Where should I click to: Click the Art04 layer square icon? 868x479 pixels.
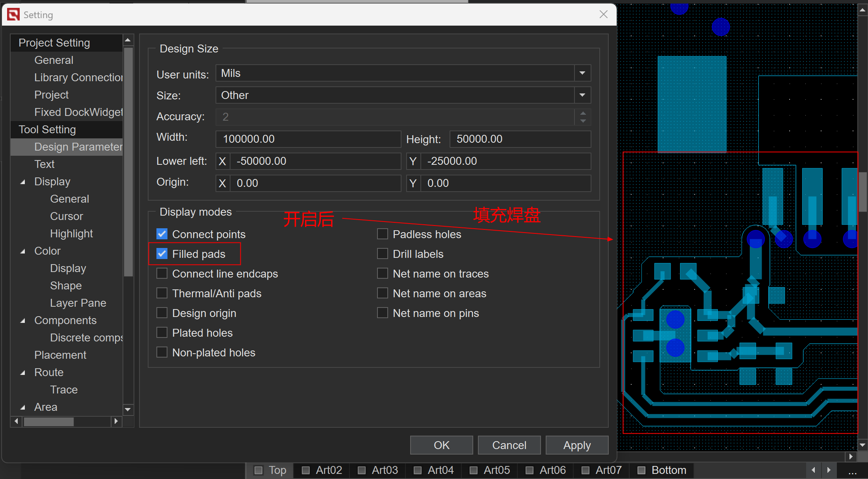[418, 470]
